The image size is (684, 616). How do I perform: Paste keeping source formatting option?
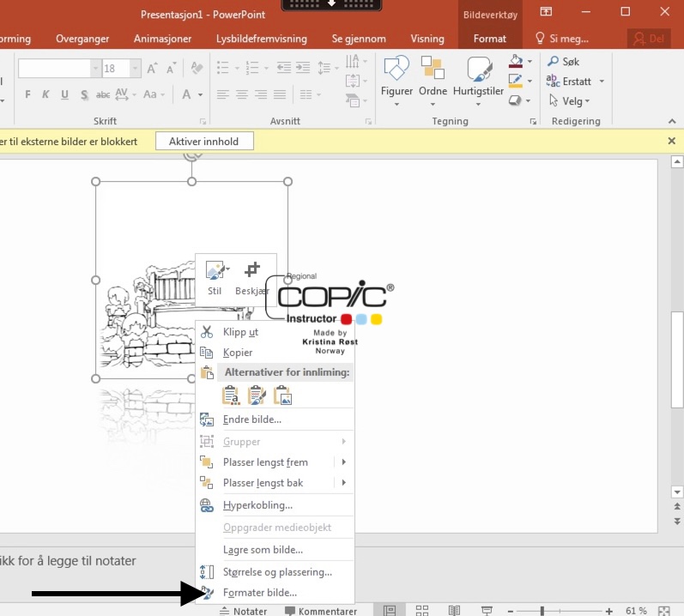tap(257, 396)
